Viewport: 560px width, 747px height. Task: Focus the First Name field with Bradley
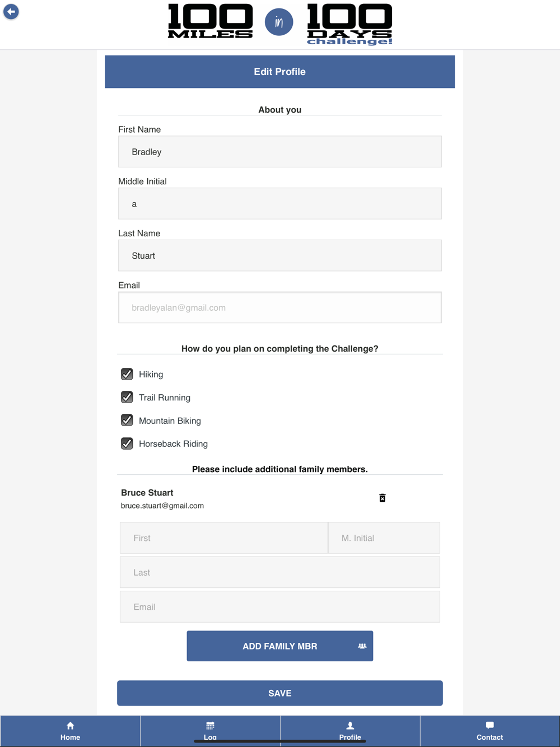tap(280, 152)
